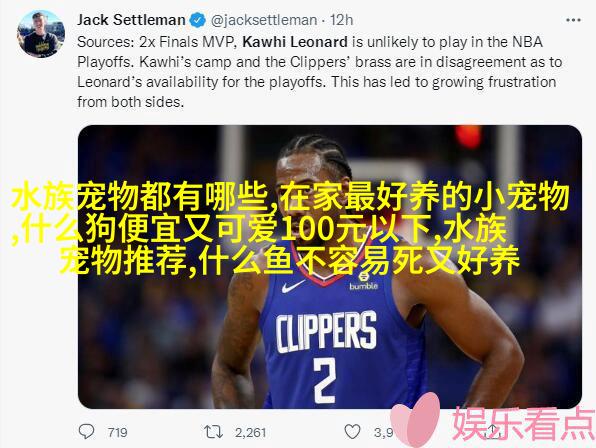Screen dimensions: 596x448
Task: Open the @jacksettleman handle link
Action: 264,20
